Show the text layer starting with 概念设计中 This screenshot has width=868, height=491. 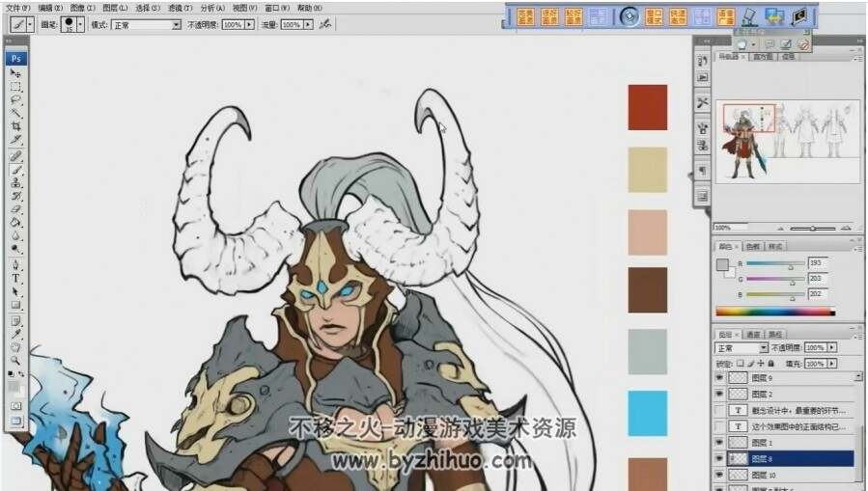click(x=719, y=410)
